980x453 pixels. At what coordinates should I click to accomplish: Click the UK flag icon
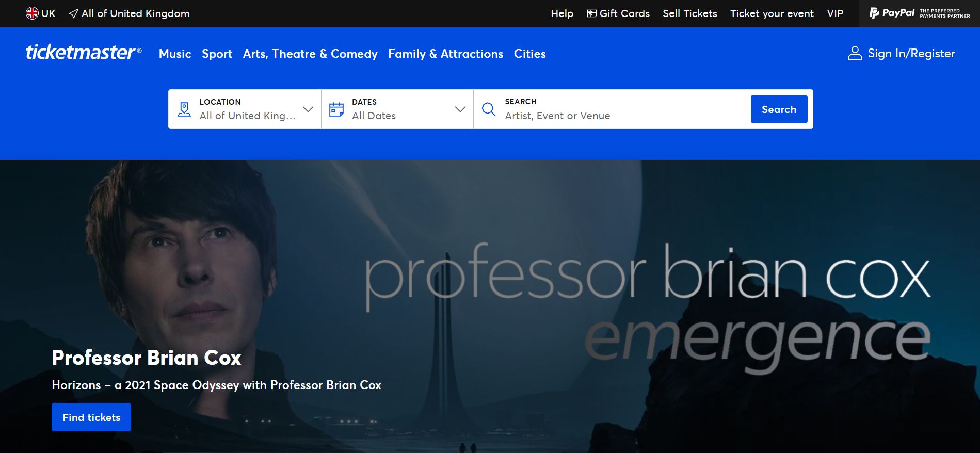click(32, 13)
